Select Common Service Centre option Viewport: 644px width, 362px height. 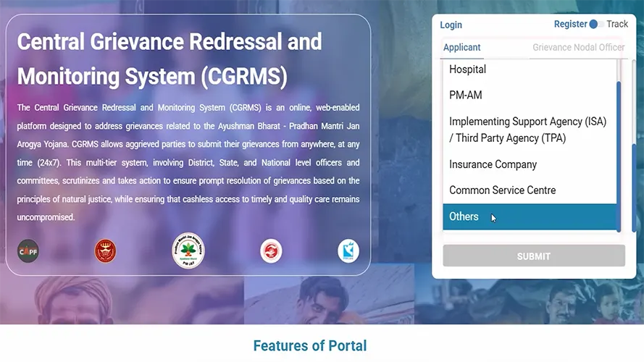pyautogui.click(x=530, y=190)
